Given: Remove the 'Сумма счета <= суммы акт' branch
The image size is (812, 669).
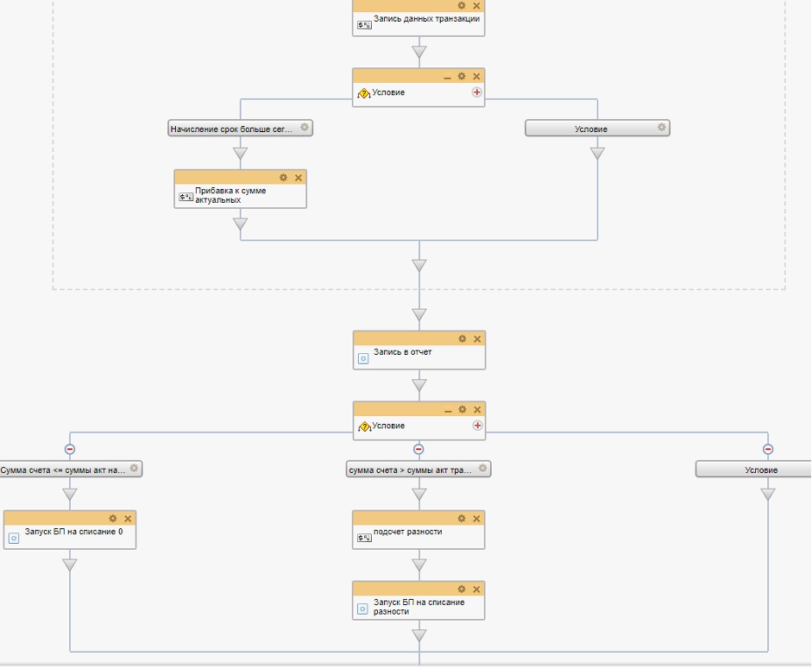Looking at the screenshot, I should [70, 449].
